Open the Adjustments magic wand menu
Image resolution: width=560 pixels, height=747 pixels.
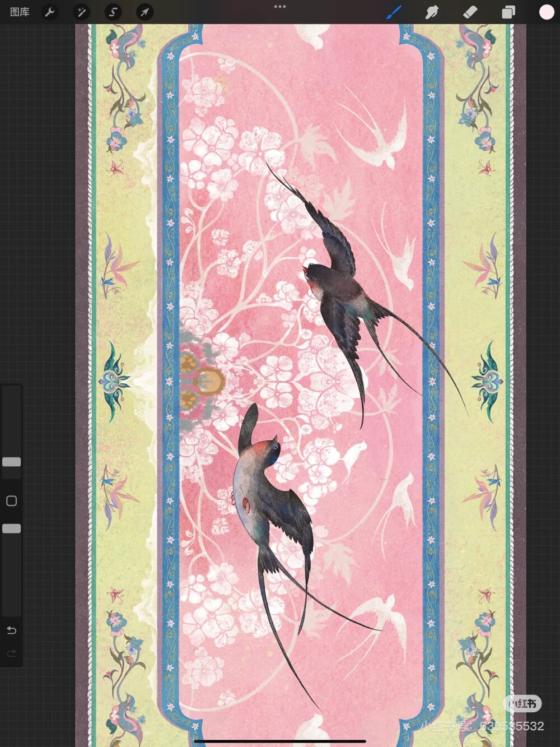[81, 12]
